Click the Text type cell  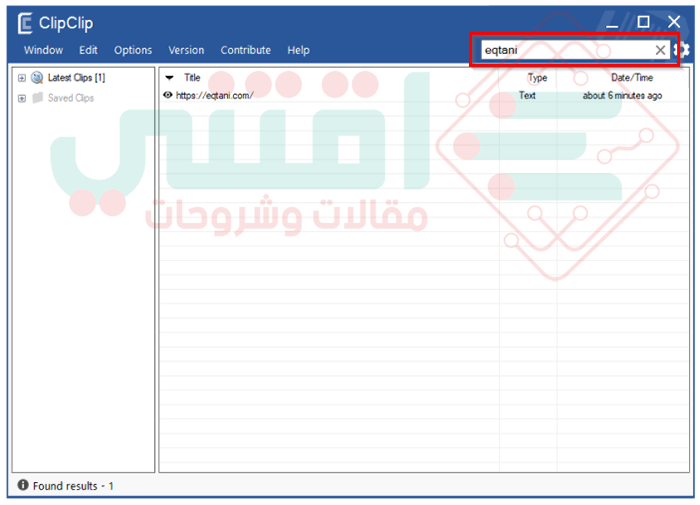click(x=527, y=95)
